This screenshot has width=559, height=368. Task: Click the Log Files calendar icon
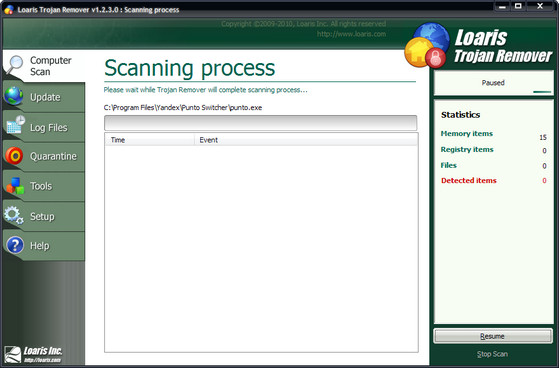point(15,124)
